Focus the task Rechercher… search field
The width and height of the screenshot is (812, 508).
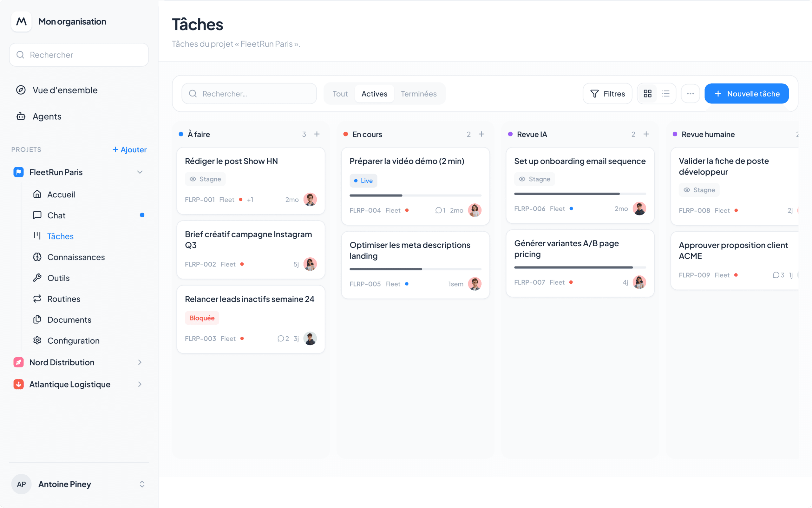point(249,94)
